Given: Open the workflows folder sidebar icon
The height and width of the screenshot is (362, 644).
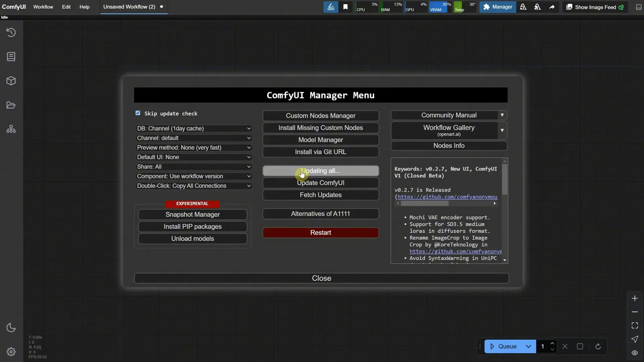Looking at the screenshot, I should click(x=11, y=105).
